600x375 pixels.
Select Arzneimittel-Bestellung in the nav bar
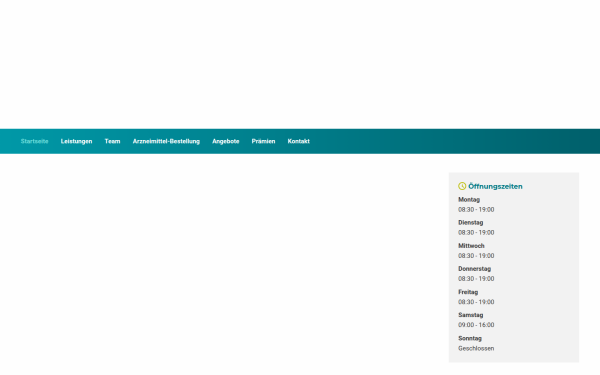(166, 141)
